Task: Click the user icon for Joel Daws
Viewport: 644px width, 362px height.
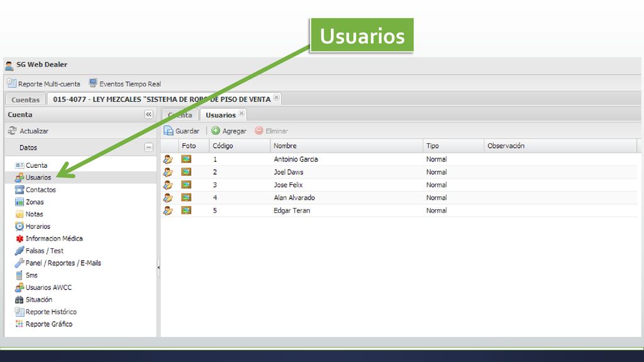Action: click(167, 172)
